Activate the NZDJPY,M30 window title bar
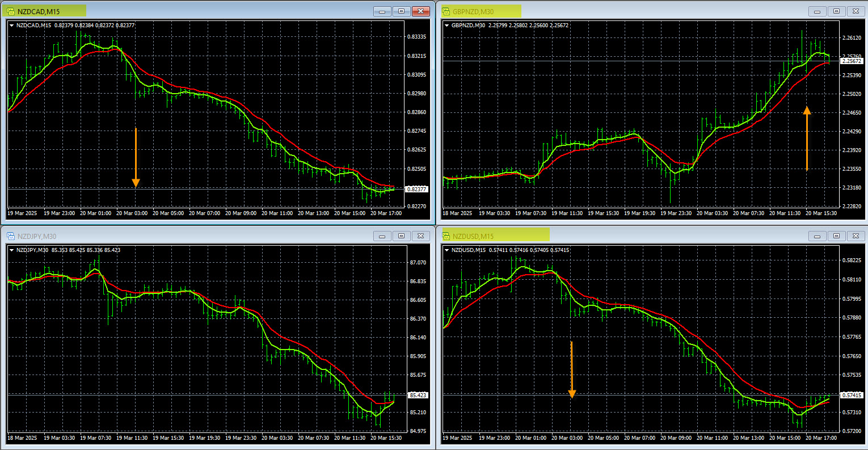Image resolution: width=868 pixels, height=450 pixels. [199, 236]
